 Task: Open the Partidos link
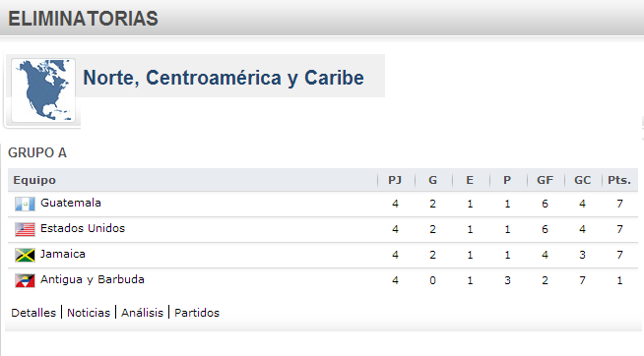coord(197,313)
